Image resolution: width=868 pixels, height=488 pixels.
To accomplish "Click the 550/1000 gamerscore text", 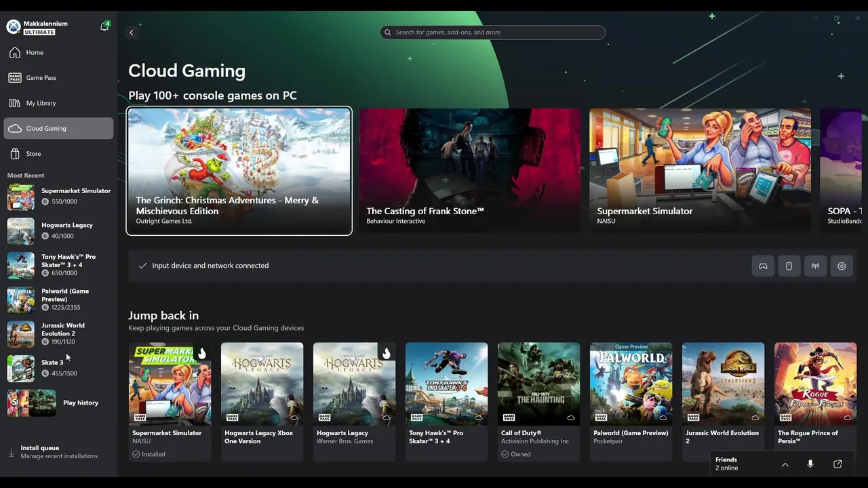I will pos(64,202).
